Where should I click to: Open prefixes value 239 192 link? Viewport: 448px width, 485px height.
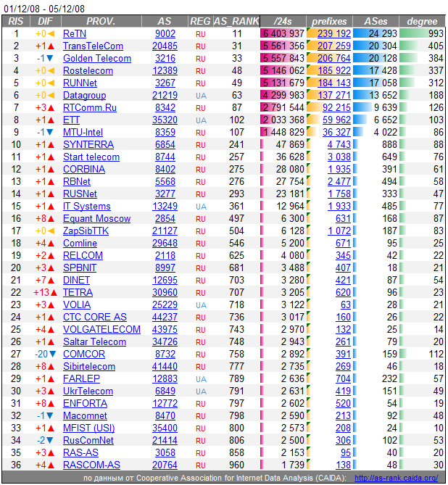coord(334,33)
